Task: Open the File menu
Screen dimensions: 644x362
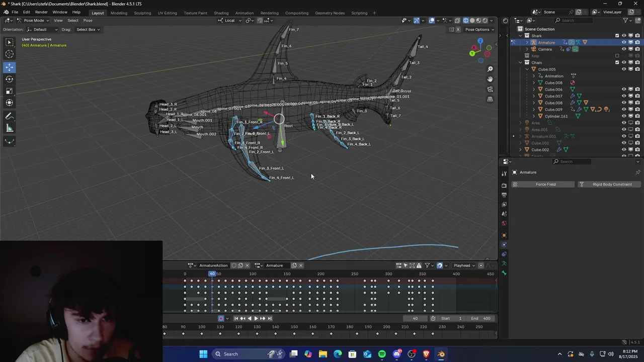Action: 15,12
